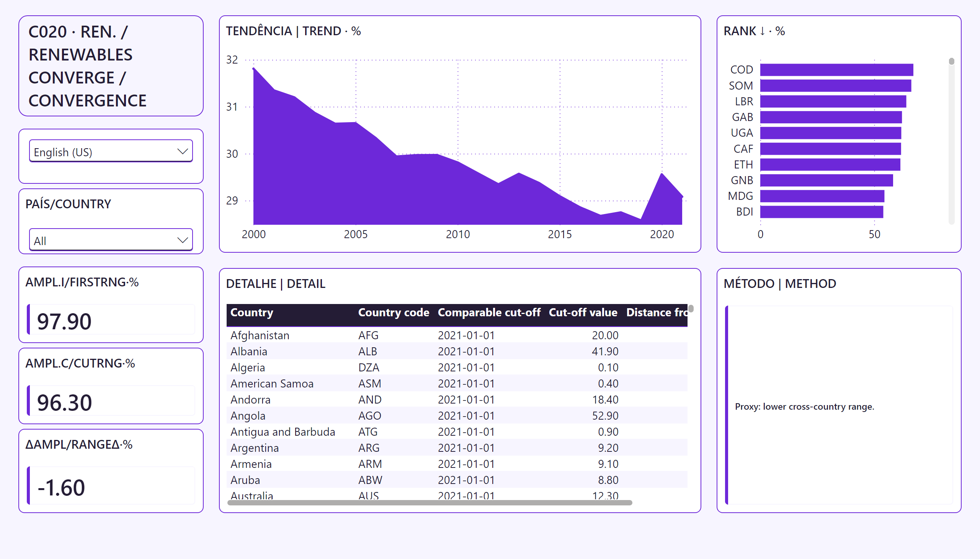Viewport: 980px width, 559px height.
Task: Click the BDI bar in the rank chart
Action: (822, 212)
